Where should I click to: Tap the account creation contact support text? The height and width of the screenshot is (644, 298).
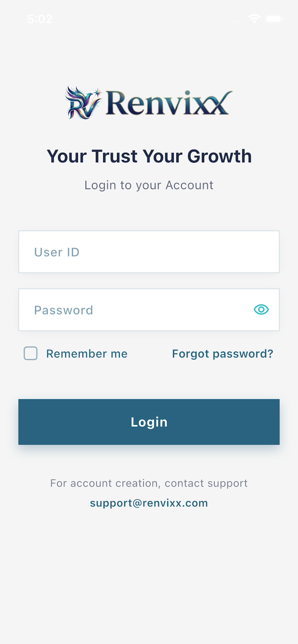[149, 483]
